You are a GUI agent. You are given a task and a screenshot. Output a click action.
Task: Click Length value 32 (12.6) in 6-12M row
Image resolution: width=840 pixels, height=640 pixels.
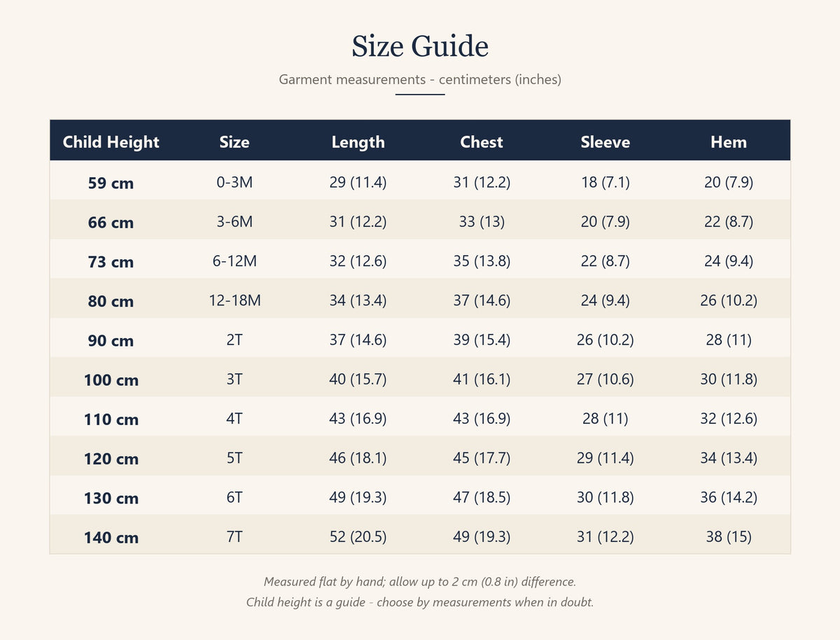pyautogui.click(x=358, y=260)
